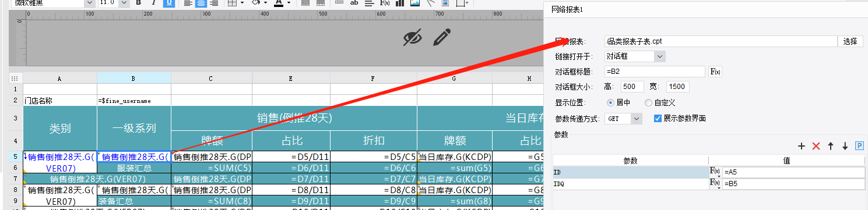Open 参数传递方式 GET dropdown

623,118
